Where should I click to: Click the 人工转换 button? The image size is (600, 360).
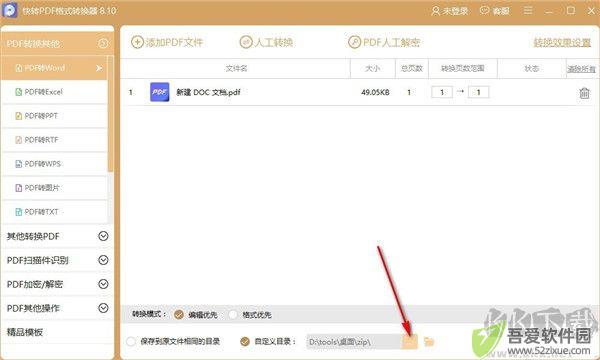pos(266,42)
